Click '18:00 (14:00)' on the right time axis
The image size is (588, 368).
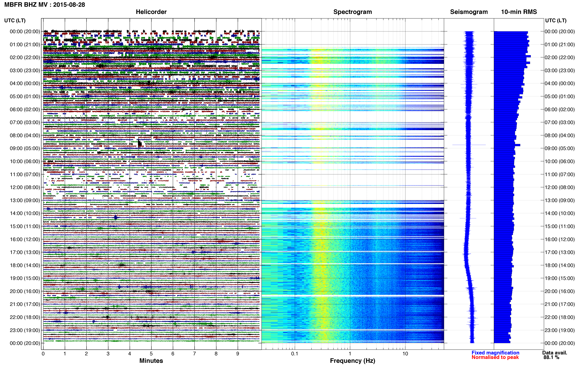tap(560, 265)
